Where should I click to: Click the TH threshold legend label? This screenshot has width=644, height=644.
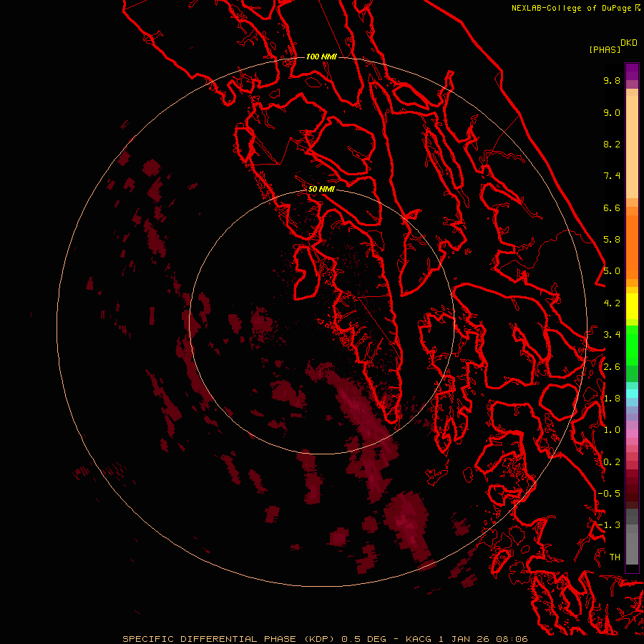[x=615, y=557]
